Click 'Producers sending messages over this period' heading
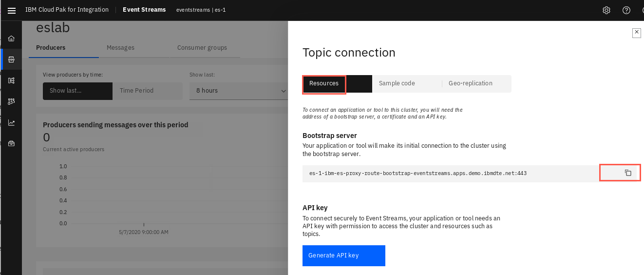Viewport: 644px width, 275px height. tap(115, 125)
